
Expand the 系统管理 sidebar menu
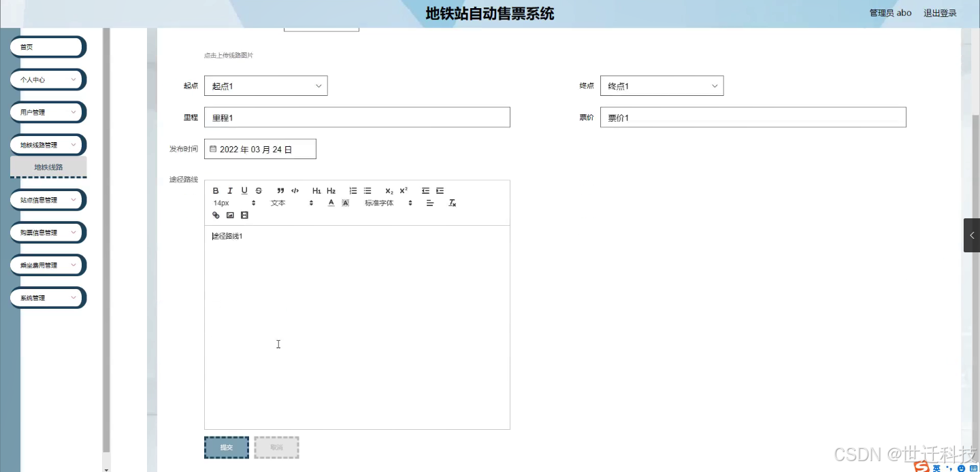tap(48, 298)
